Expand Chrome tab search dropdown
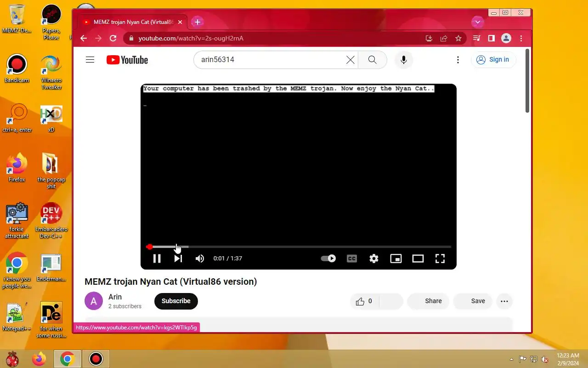This screenshot has width=588, height=368. pos(477,22)
